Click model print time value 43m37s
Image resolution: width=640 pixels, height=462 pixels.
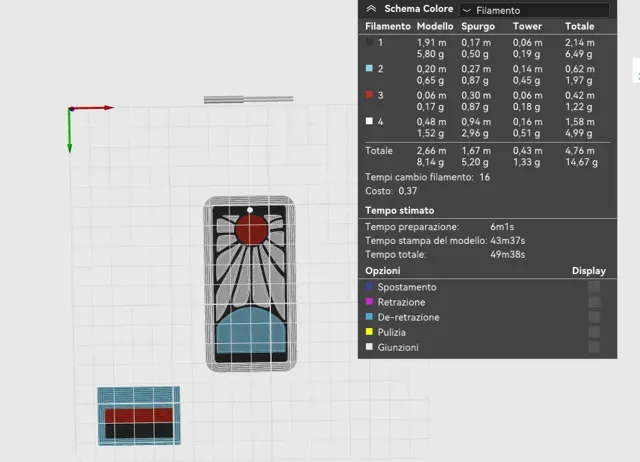[x=507, y=241]
